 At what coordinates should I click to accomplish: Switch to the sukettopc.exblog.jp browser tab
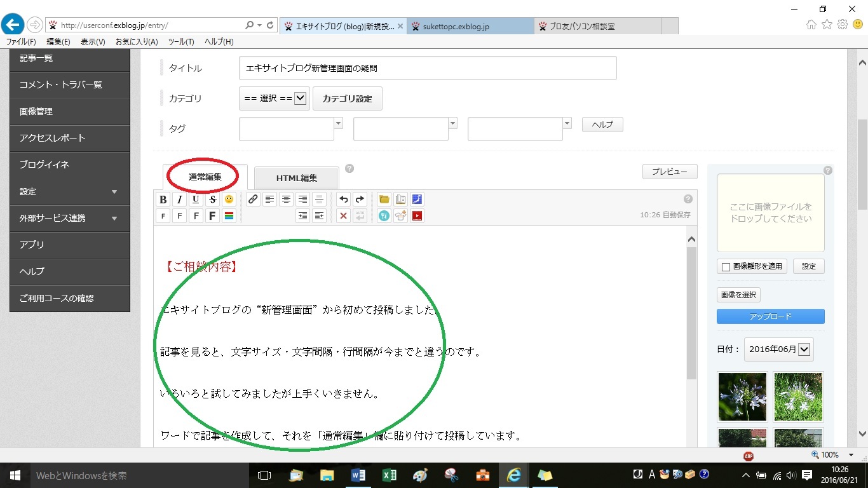[470, 26]
